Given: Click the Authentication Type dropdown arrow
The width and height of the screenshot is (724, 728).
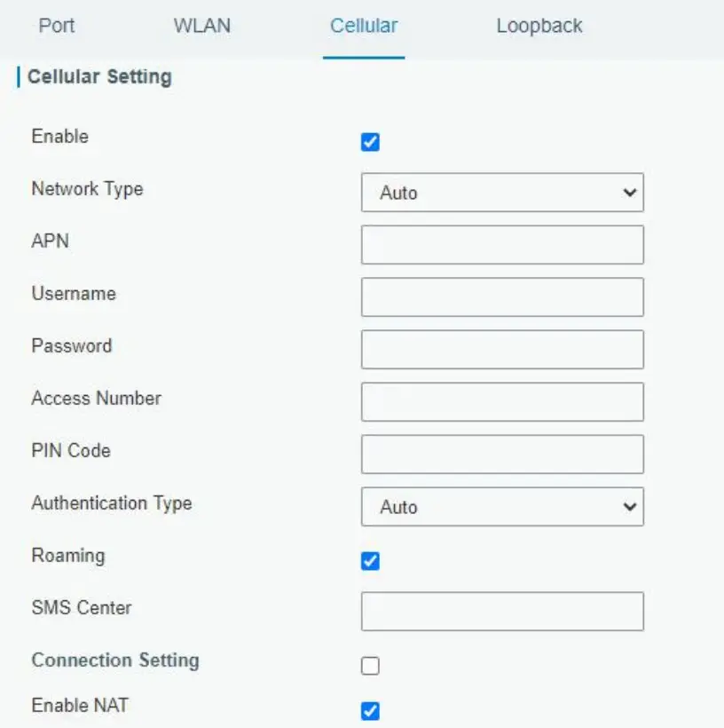Looking at the screenshot, I should point(631,507).
